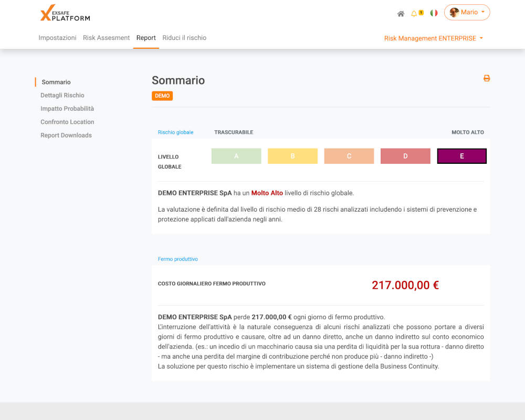
Task: Go to Riduci il rischio tab
Action: tap(184, 38)
